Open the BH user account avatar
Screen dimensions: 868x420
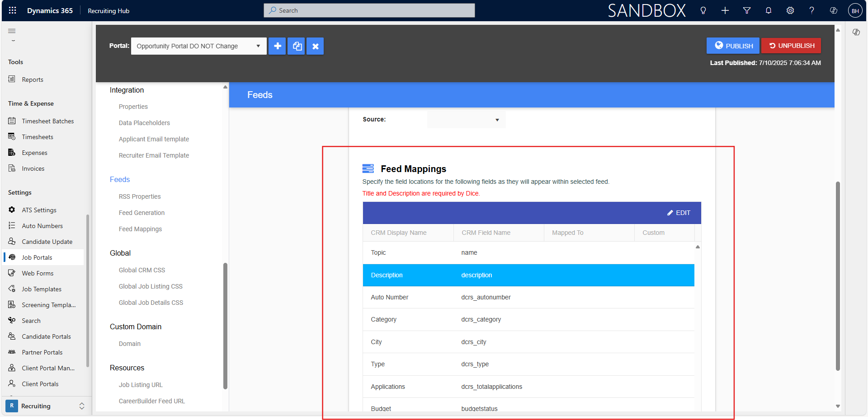[855, 11]
